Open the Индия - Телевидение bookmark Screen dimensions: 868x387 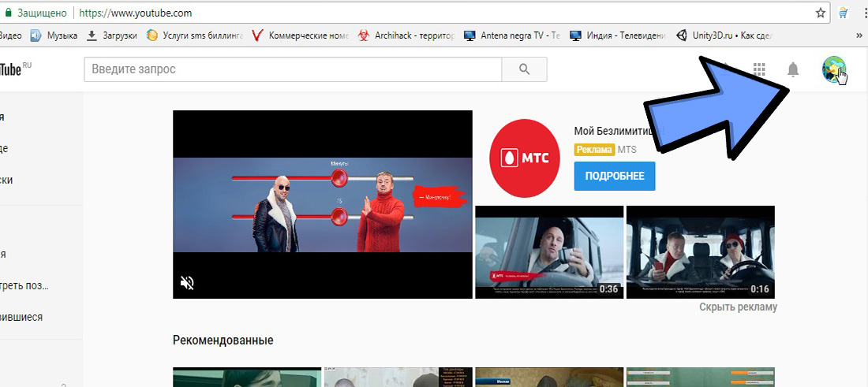(x=618, y=36)
